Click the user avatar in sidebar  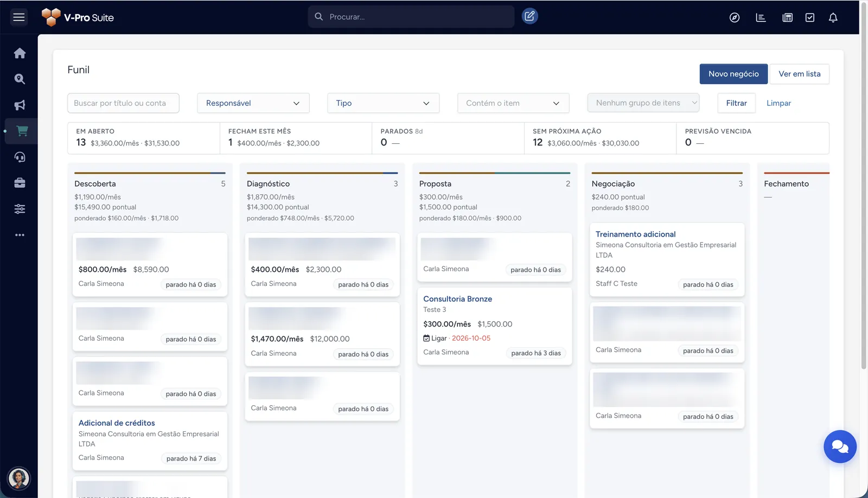(x=19, y=478)
